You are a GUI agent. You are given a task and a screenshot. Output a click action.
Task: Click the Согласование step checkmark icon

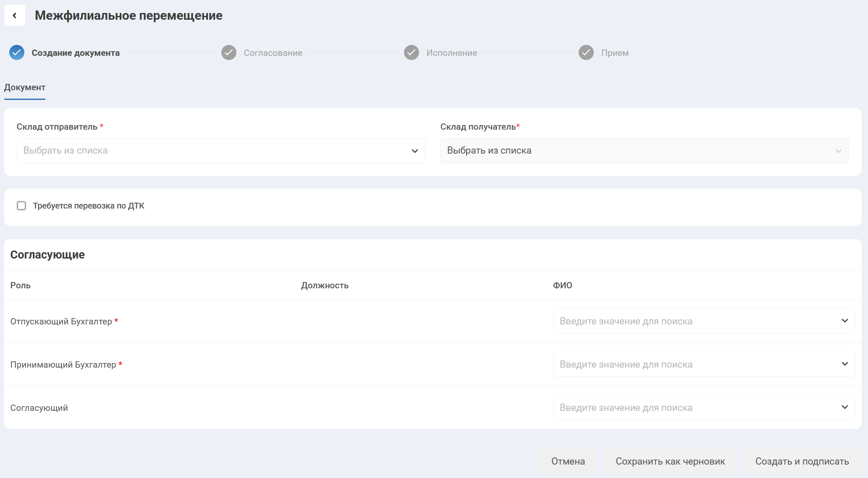pos(229,52)
